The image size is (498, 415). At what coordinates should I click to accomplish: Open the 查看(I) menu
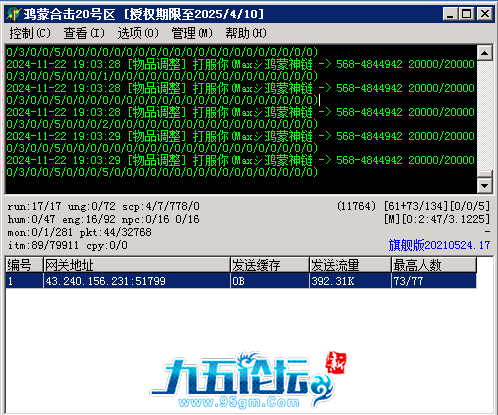pos(84,33)
